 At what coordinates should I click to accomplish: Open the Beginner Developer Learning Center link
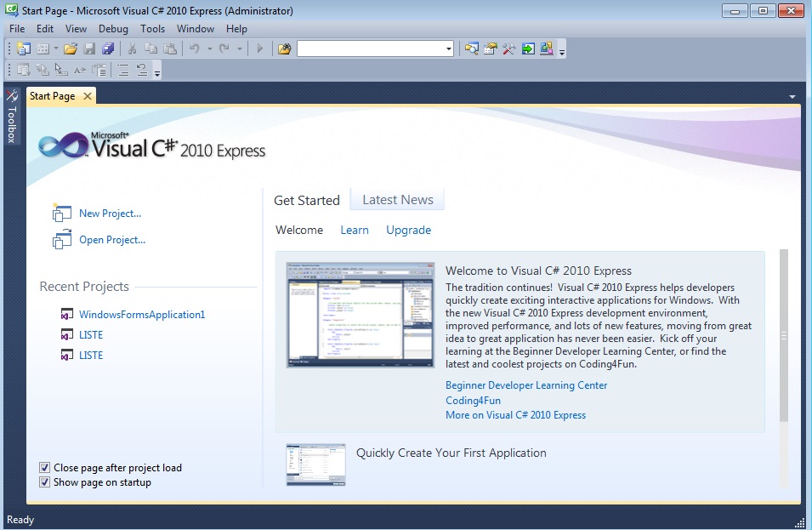point(526,385)
